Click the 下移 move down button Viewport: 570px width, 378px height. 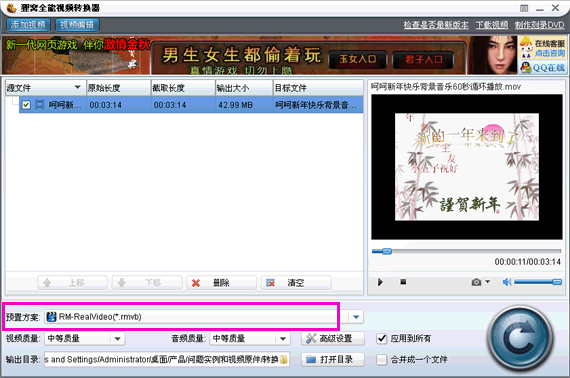click(147, 283)
